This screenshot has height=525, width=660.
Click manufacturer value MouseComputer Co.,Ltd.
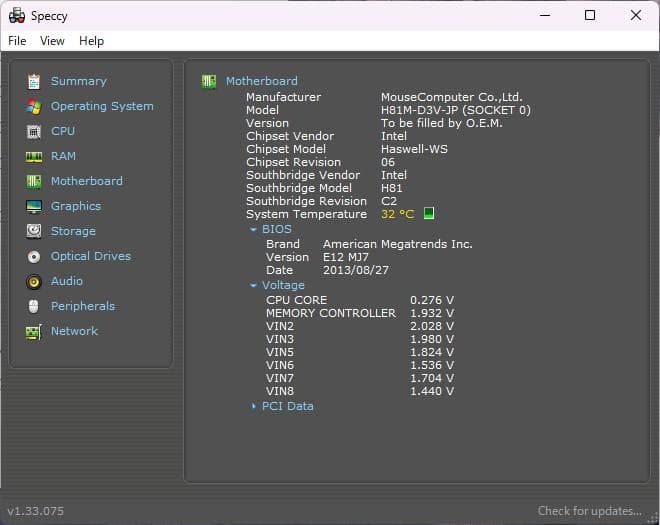452,97
